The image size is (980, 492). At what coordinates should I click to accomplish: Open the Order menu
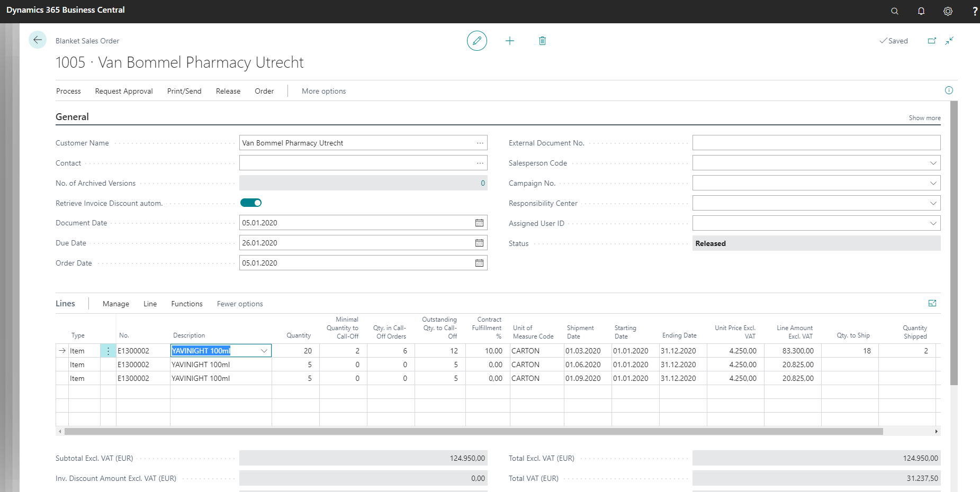click(264, 91)
